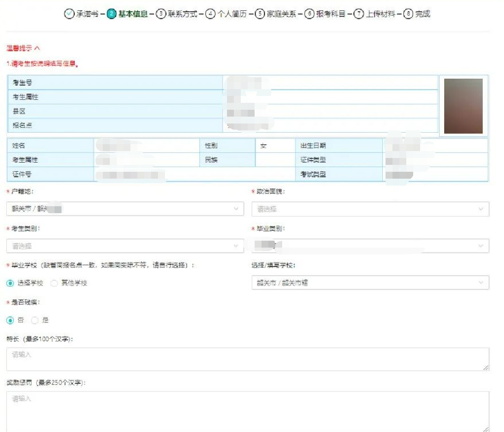Click the 毕业类别 dropdown arrow
The image size is (504, 432).
(481, 246)
